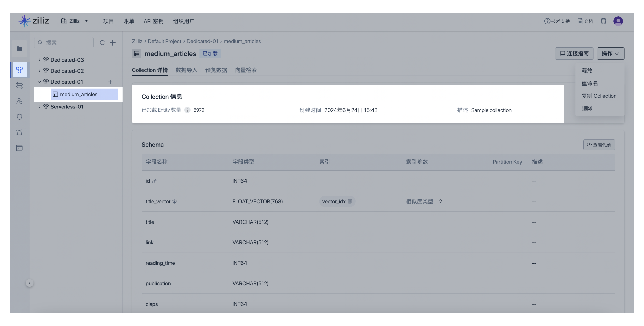Click the 查看代码 (View Code) icon button

point(599,145)
